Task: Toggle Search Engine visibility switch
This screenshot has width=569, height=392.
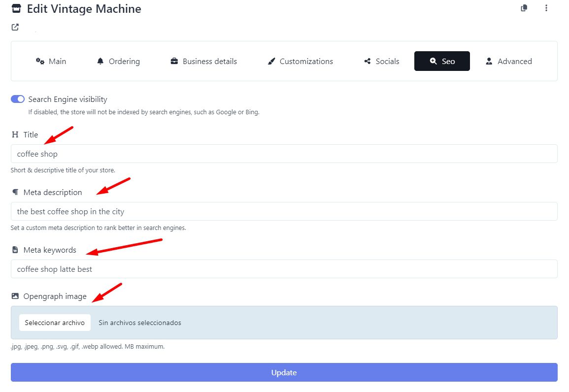Action: tap(18, 99)
